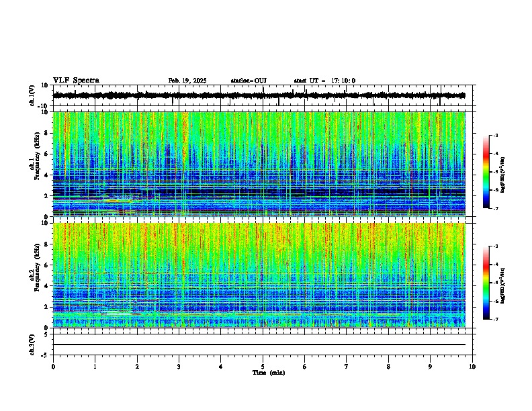Click the ch.2 spectrogram panel

point(259,275)
